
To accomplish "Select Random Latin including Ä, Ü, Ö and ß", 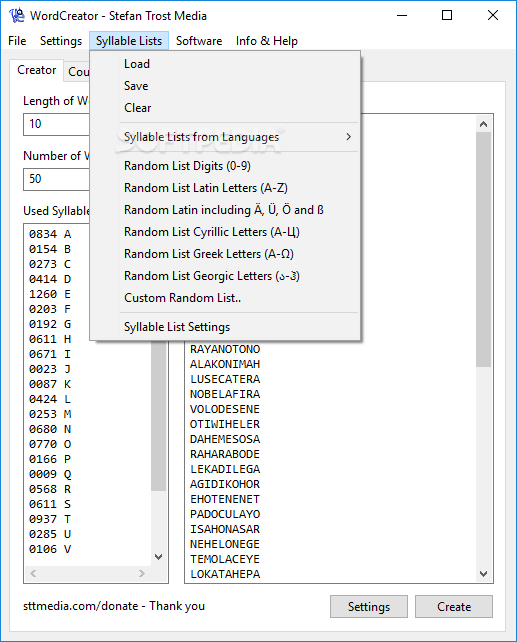I will pyautogui.click(x=225, y=210).
